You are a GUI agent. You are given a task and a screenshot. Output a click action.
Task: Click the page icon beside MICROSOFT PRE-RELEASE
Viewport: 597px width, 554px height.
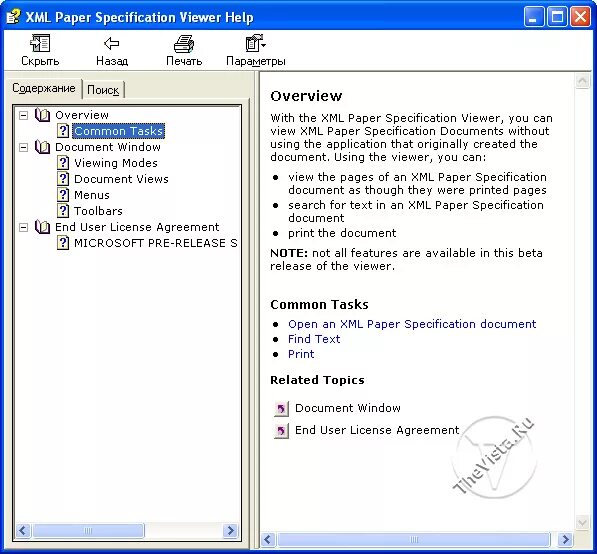pyautogui.click(x=63, y=243)
